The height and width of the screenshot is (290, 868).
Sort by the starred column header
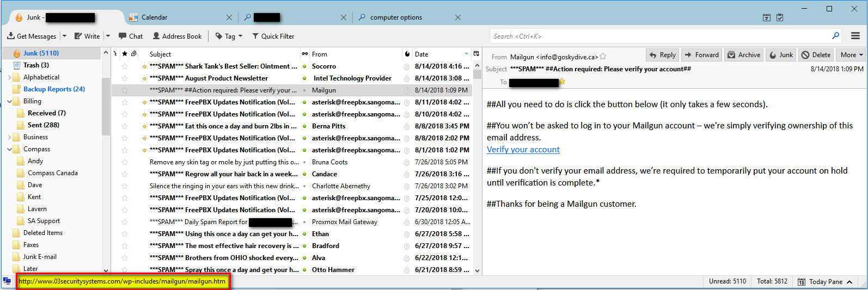125,54
